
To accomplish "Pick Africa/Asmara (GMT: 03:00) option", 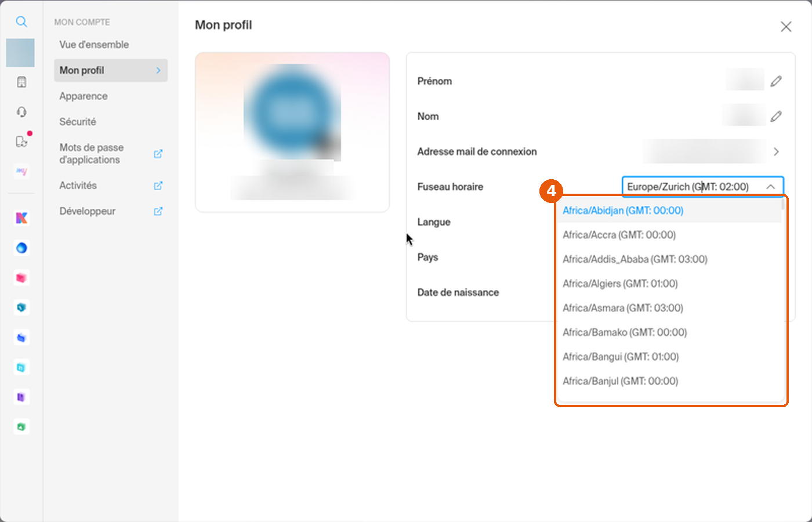I will (669, 308).
